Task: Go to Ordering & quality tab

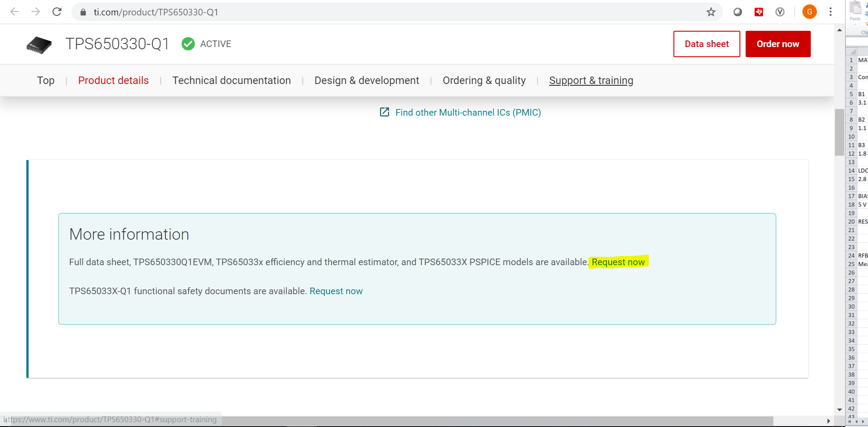Action: [484, 80]
